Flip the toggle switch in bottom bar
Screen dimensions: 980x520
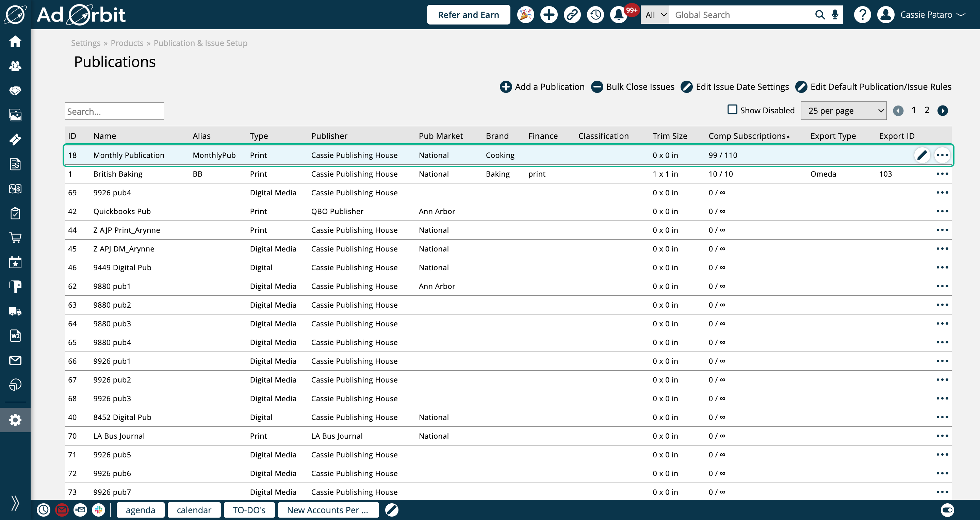(947, 510)
